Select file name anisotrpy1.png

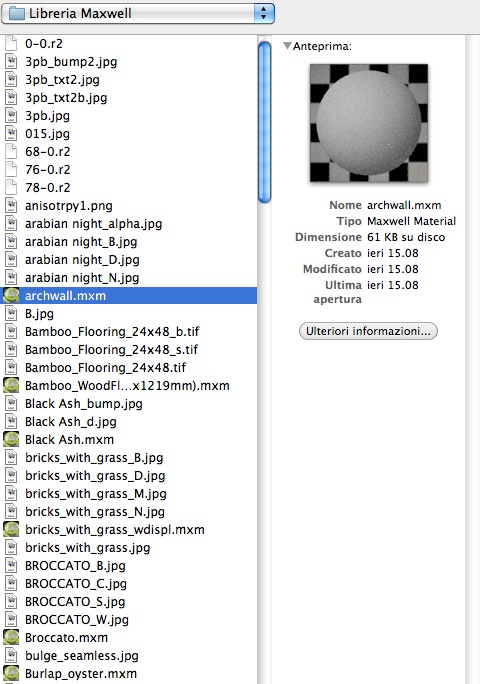pyautogui.click(x=69, y=206)
